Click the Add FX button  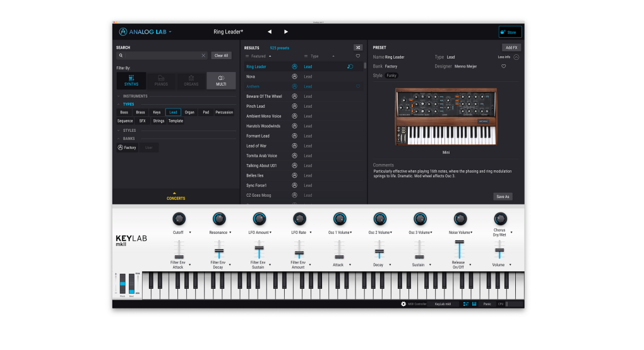[511, 47]
